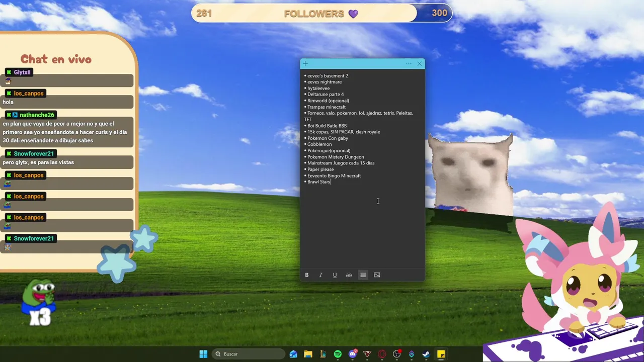Click the followers count 261

click(x=204, y=13)
